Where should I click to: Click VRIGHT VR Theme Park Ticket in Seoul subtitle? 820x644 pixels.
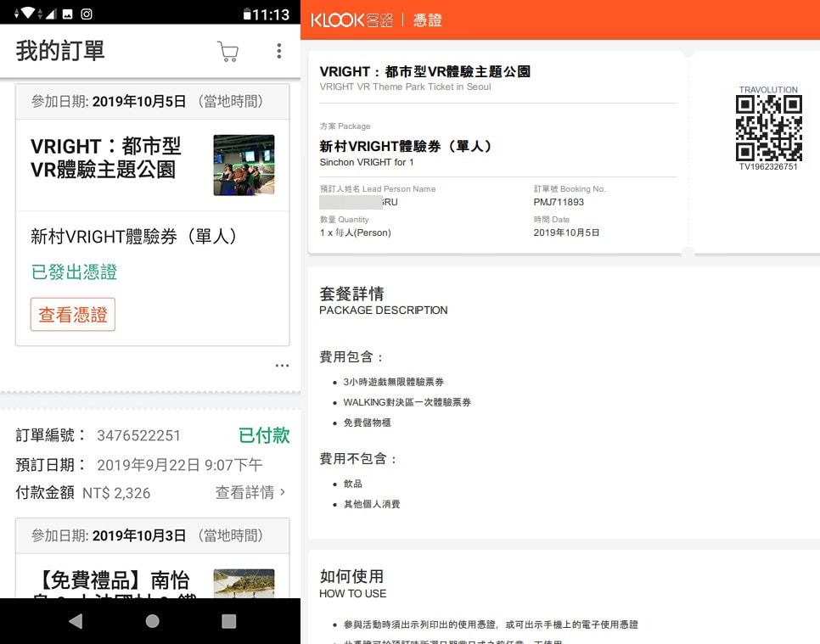pyautogui.click(x=405, y=87)
